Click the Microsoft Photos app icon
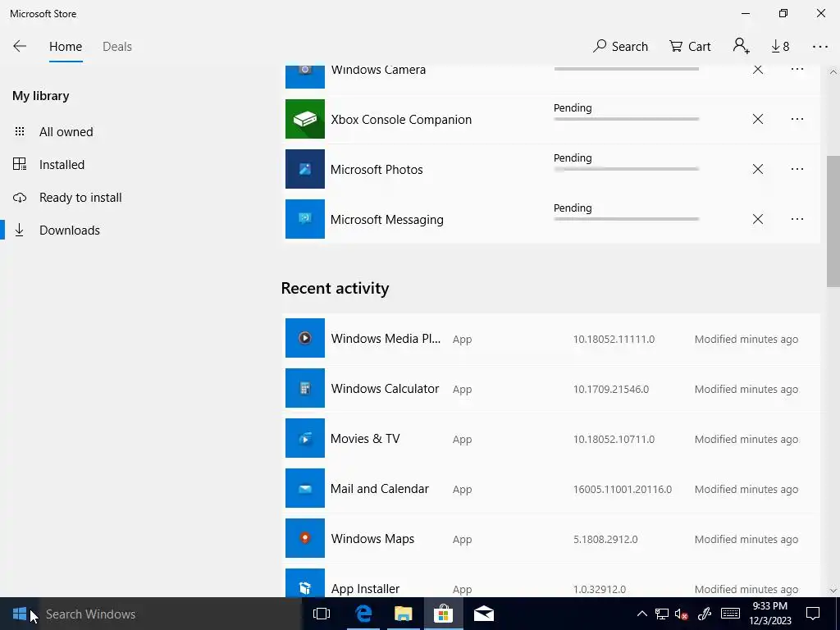840x630 pixels. (305, 169)
